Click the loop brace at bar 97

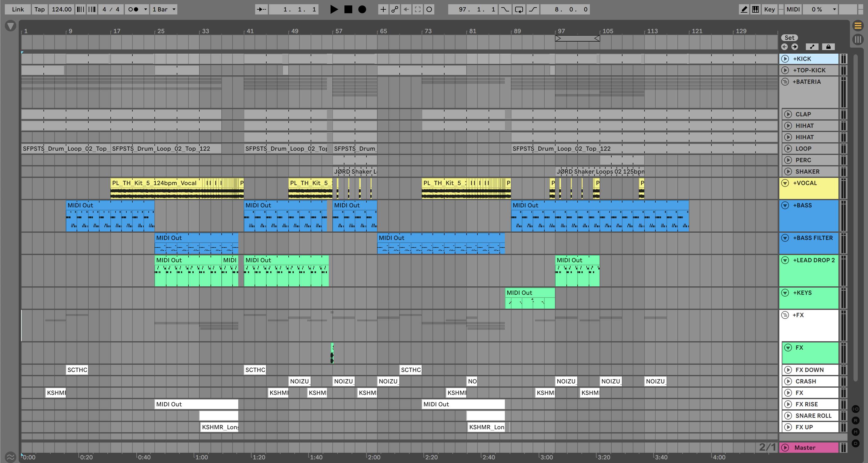click(577, 38)
